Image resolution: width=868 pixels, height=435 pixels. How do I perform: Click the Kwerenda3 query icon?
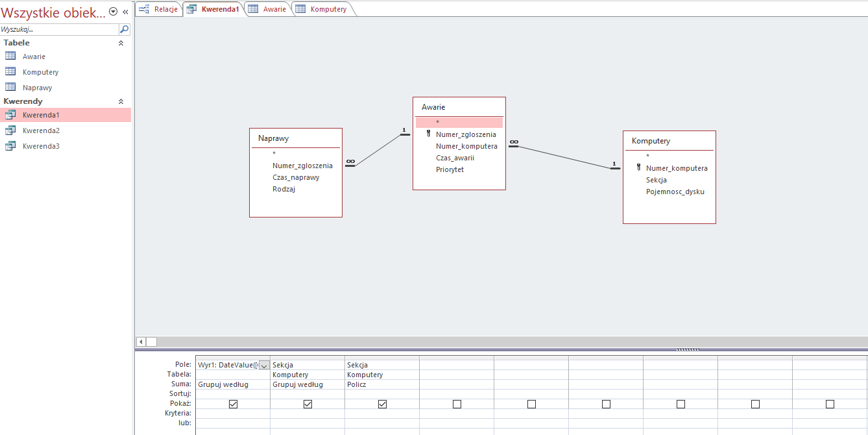tap(10, 145)
